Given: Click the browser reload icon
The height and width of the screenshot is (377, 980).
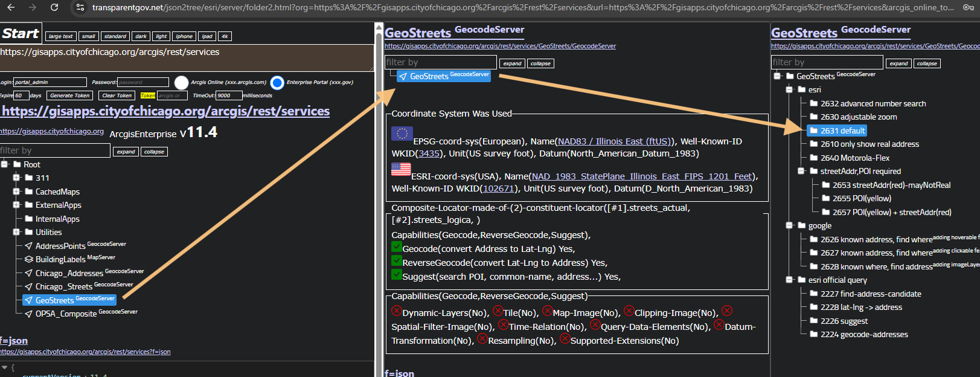Looking at the screenshot, I should (x=54, y=7).
